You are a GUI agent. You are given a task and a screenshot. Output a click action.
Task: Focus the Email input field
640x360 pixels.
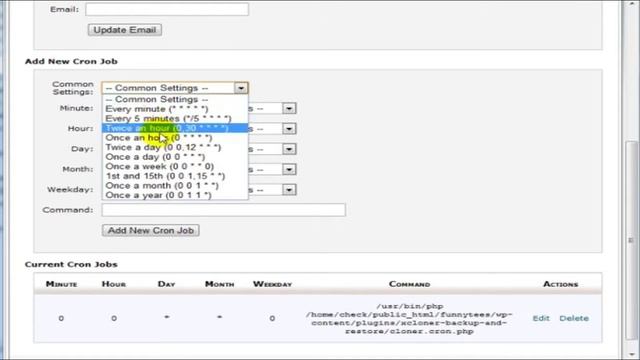pyautogui.click(x=167, y=9)
